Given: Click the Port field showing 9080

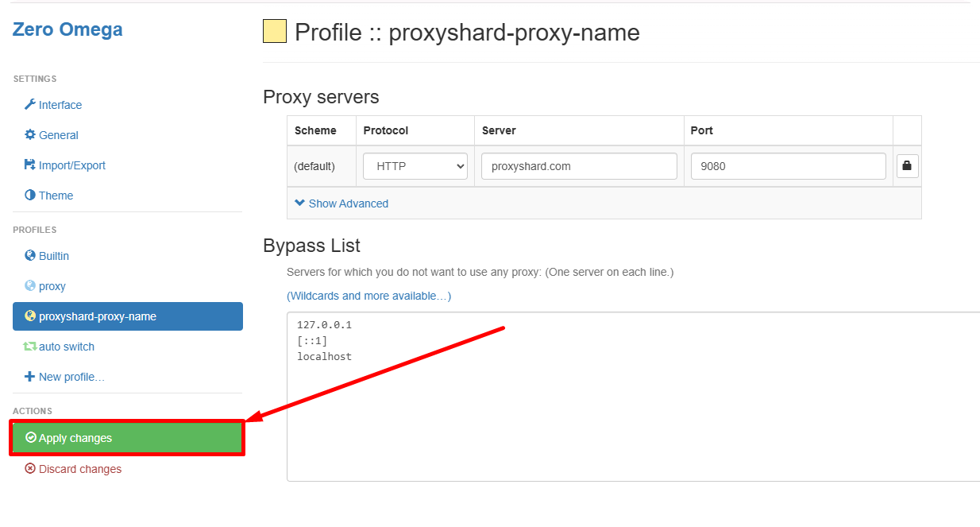Looking at the screenshot, I should pos(788,167).
